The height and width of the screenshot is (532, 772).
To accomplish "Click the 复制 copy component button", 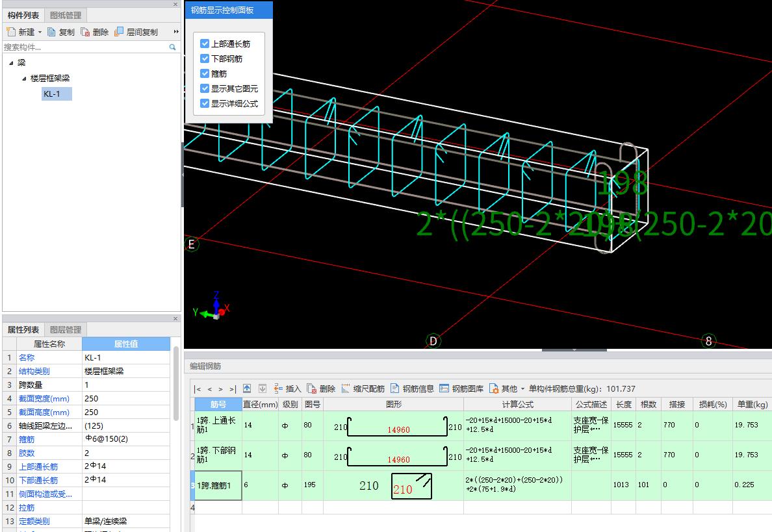I will [x=60, y=32].
